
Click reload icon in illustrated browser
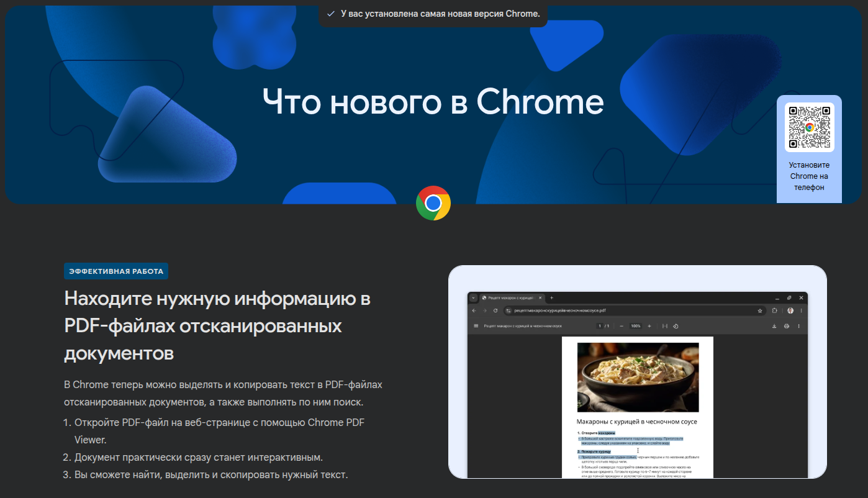(x=495, y=310)
